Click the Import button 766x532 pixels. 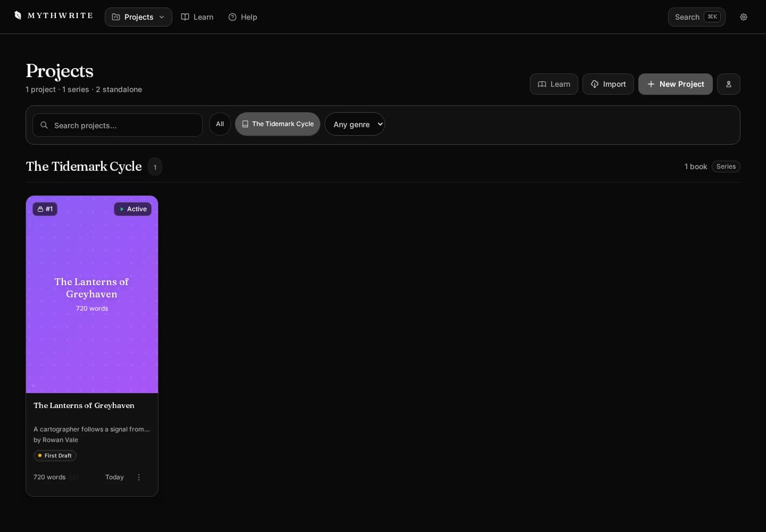pyautogui.click(x=608, y=84)
